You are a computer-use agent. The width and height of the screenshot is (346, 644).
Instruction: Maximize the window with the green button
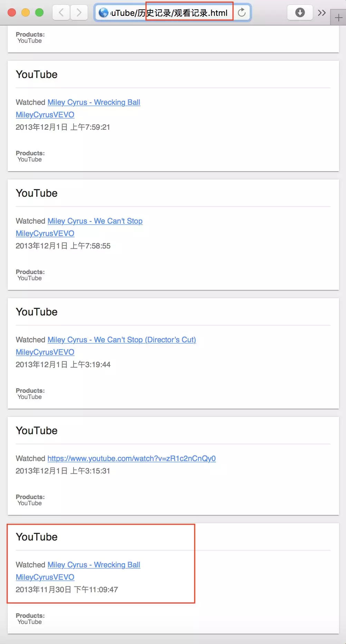[39, 13]
